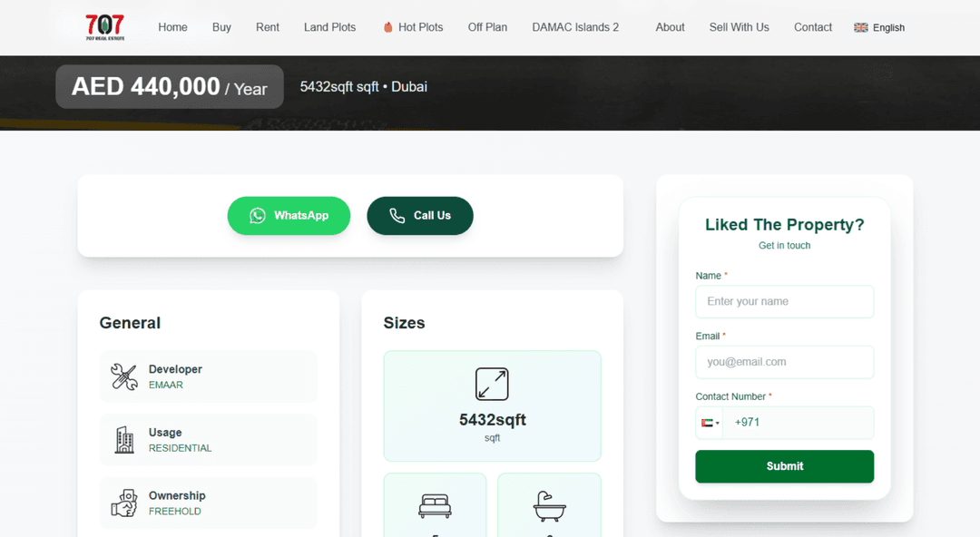
Task: Click the Developer tools icon
Action: [x=124, y=376]
